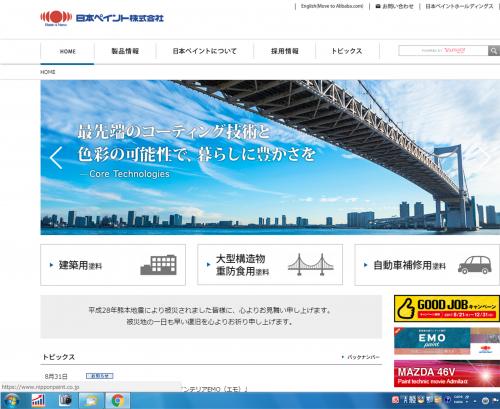Click the インテリアEMO（エモ） topic title
This screenshot has height=409, width=500.
pyautogui.click(x=215, y=389)
